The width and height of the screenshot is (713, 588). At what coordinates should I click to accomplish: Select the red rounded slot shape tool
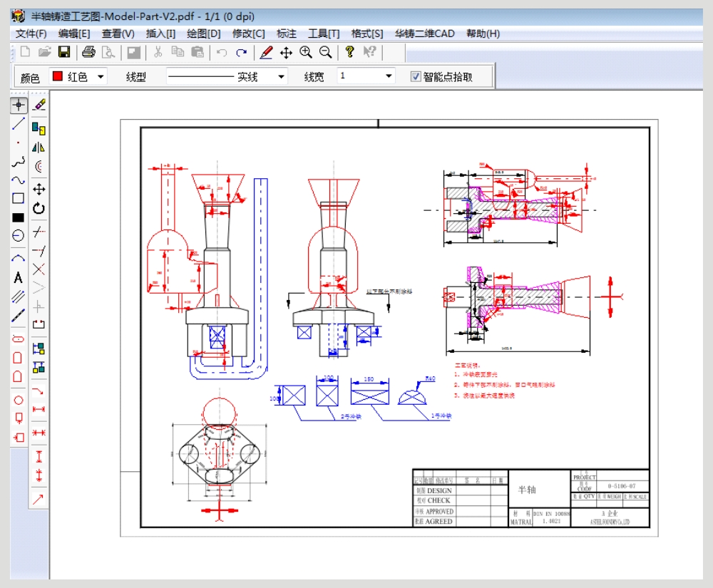click(x=19, y=339)
